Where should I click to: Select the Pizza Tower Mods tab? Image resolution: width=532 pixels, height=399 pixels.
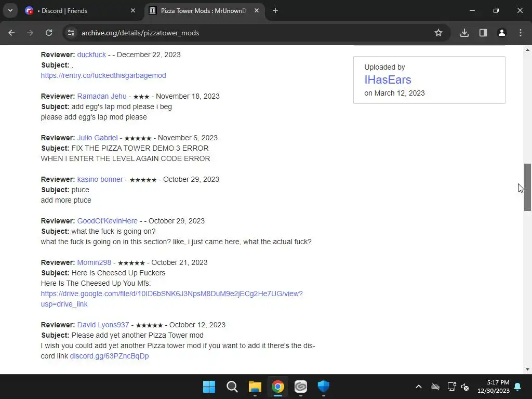pos(203,10)
